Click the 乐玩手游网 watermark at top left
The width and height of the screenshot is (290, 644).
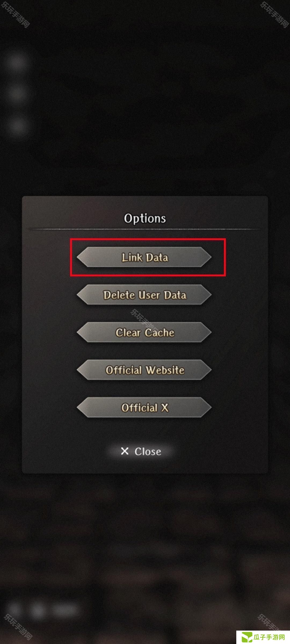click(16, 14)
